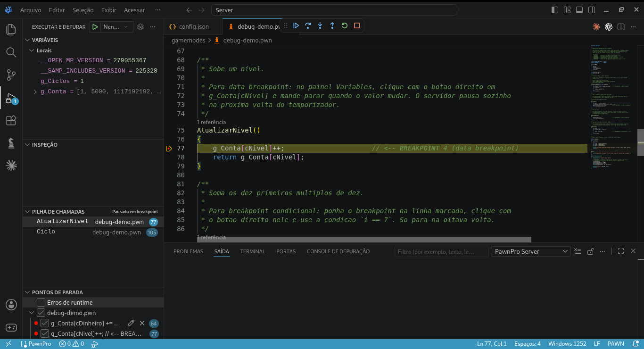
Task: Switch to the TERMINAL panel tab
Action: point(253,251)
